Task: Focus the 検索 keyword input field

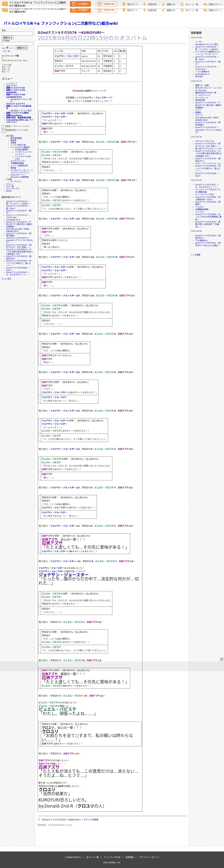Action: [x=17, y=34]
